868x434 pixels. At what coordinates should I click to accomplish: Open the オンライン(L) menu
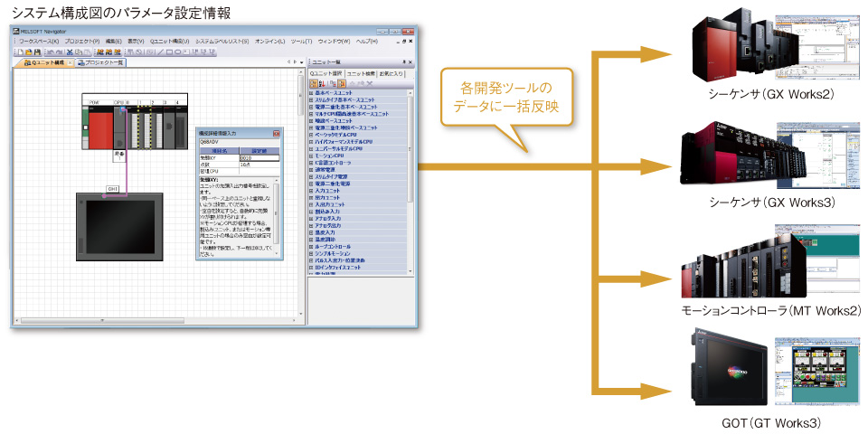[270, 42]
